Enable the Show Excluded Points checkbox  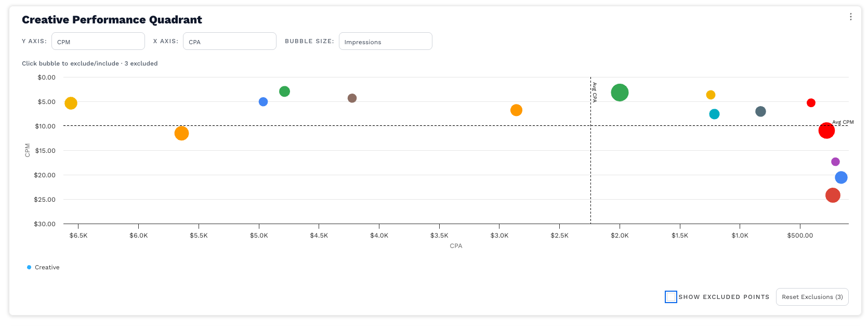click(x=671, y=297)
